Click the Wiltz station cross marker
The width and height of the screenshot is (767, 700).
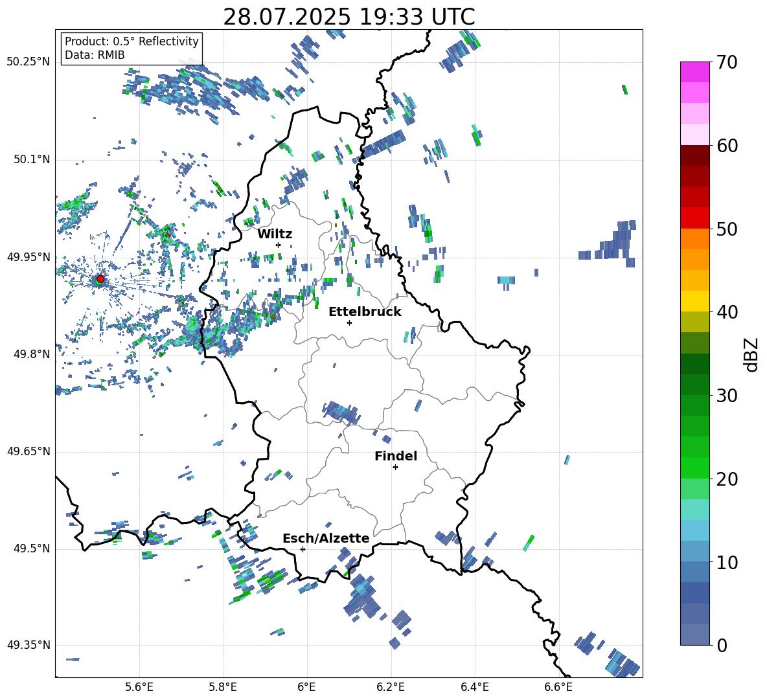278,245
